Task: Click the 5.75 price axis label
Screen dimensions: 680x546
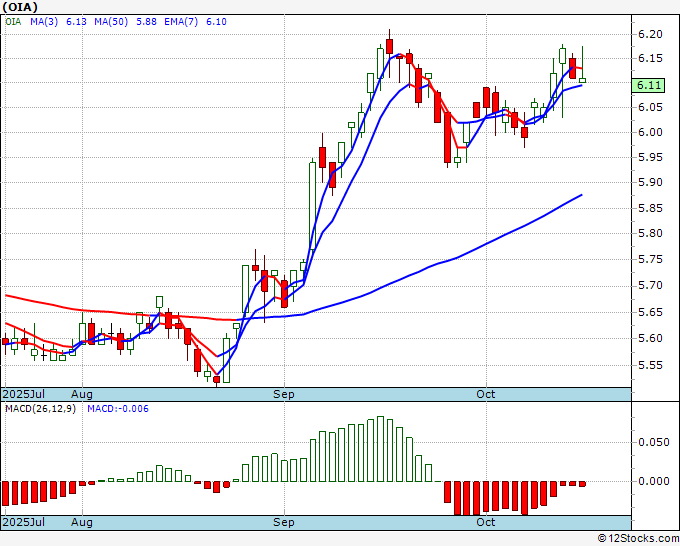Action: coord(651,259)
